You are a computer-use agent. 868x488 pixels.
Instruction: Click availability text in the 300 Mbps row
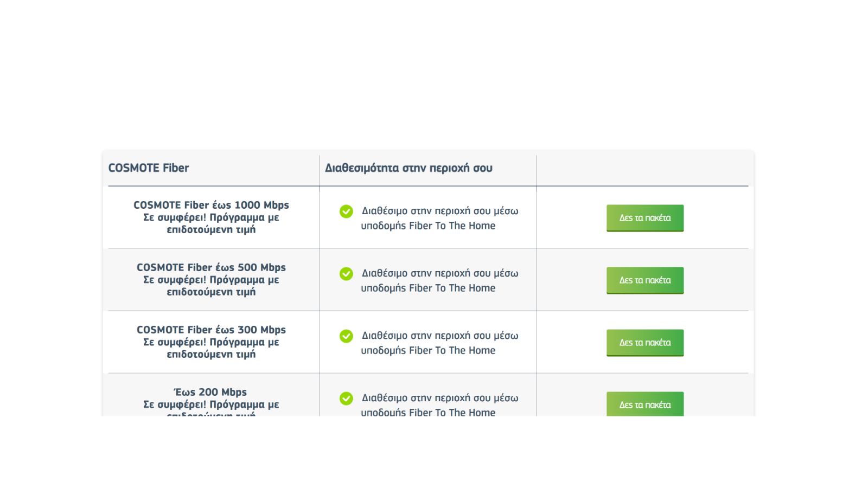(439, 343)
